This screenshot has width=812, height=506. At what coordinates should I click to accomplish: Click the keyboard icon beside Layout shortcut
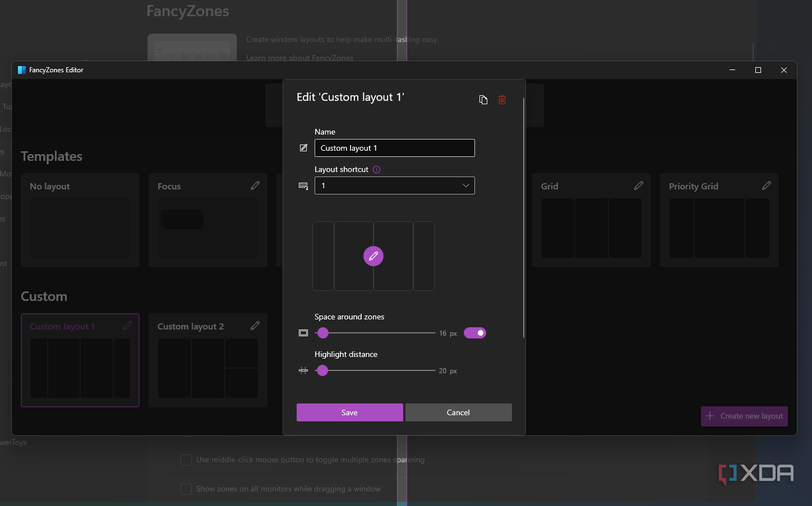click(x=303, y=186)
